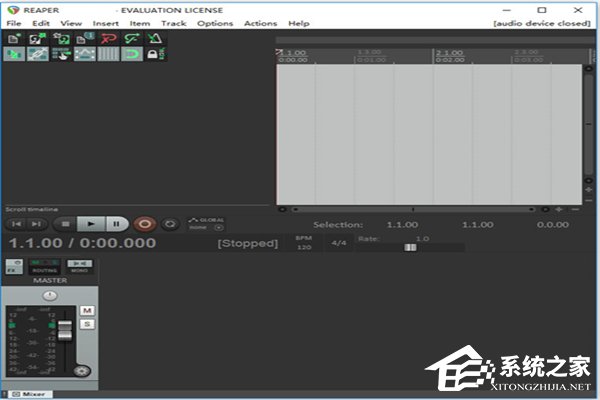Click the Master pan knob
Screen dimensions: 600x400
(x=50, y=296)
